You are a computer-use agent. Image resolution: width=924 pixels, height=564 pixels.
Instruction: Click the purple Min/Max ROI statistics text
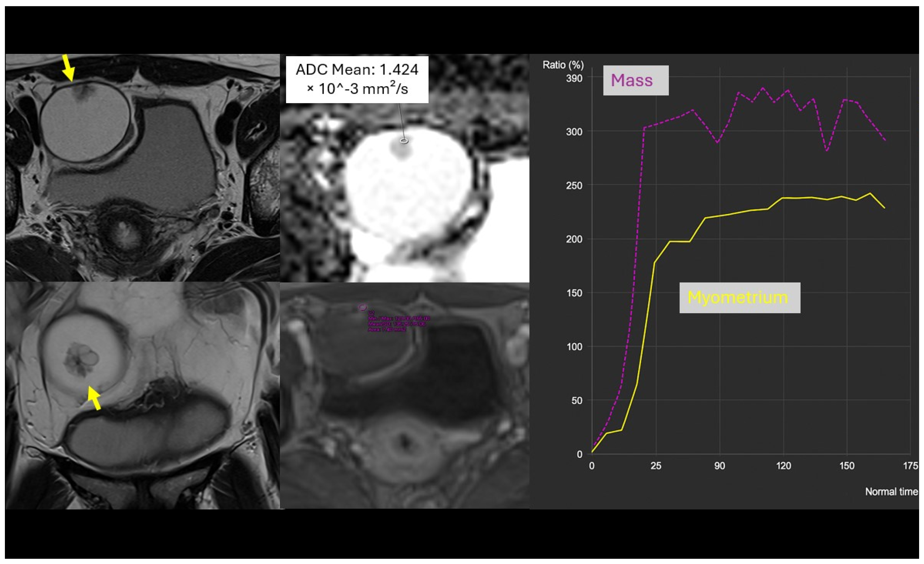coord(399,318)
